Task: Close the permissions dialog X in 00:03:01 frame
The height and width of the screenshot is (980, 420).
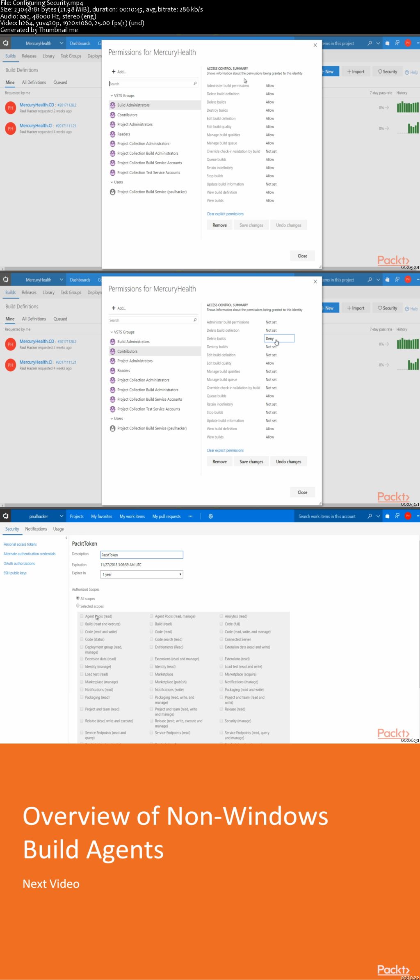Action: pyautogui.click(x=315, y=45)
